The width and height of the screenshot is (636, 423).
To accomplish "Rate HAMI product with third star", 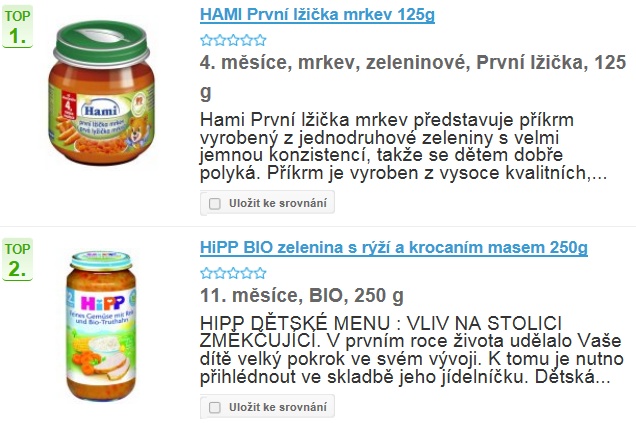I will click(233, 40).
